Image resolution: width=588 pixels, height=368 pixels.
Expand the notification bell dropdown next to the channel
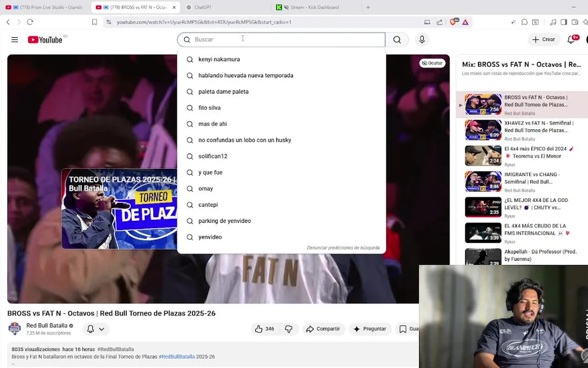coord(96,329)
